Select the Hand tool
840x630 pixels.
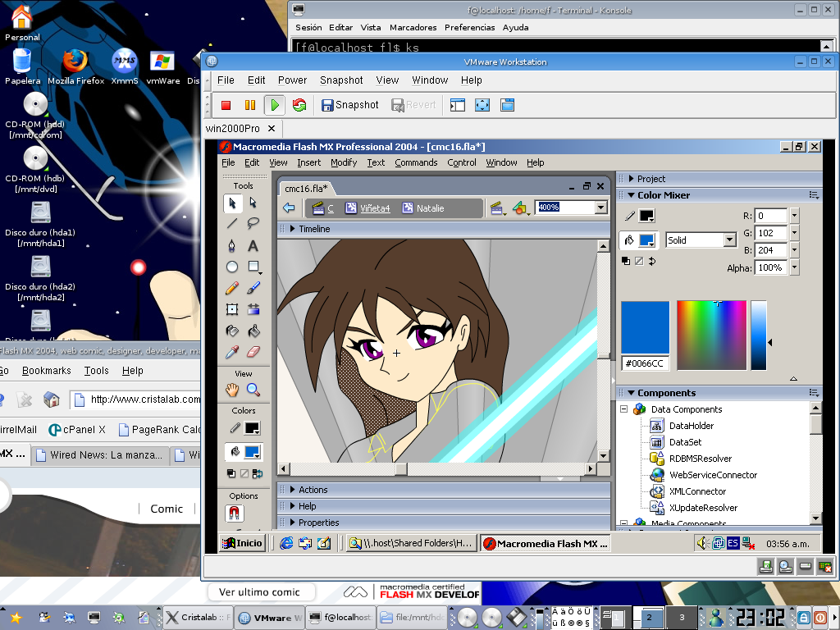[x=232, y=390]
